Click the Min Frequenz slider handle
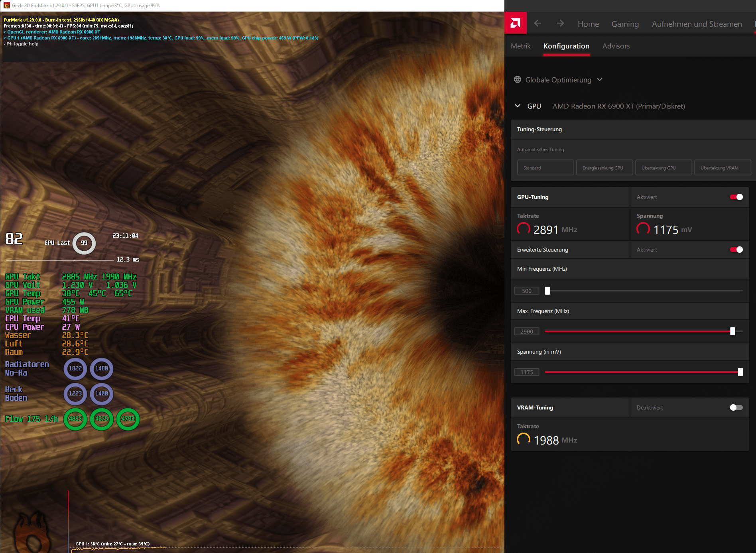 pos(547,291)
